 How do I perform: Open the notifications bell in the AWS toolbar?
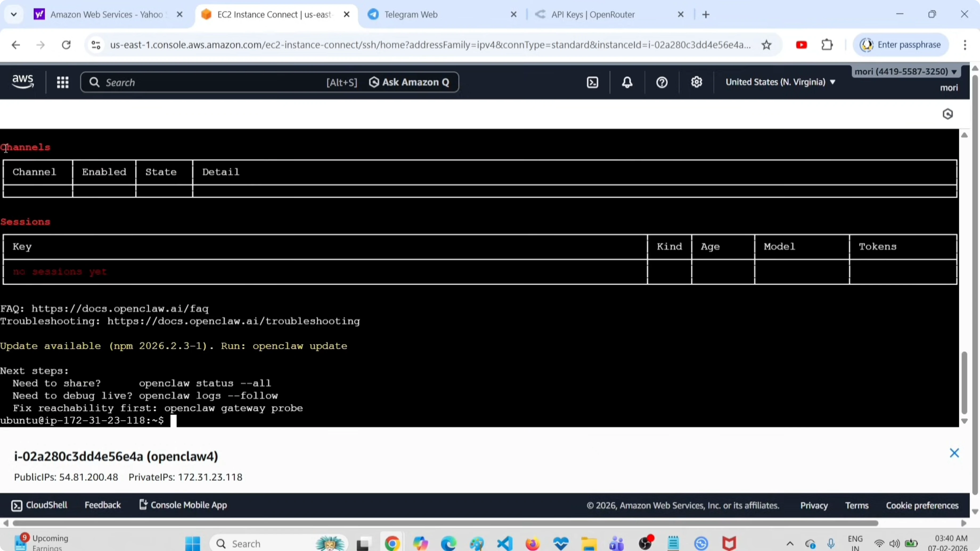click(x=627, y=82)
